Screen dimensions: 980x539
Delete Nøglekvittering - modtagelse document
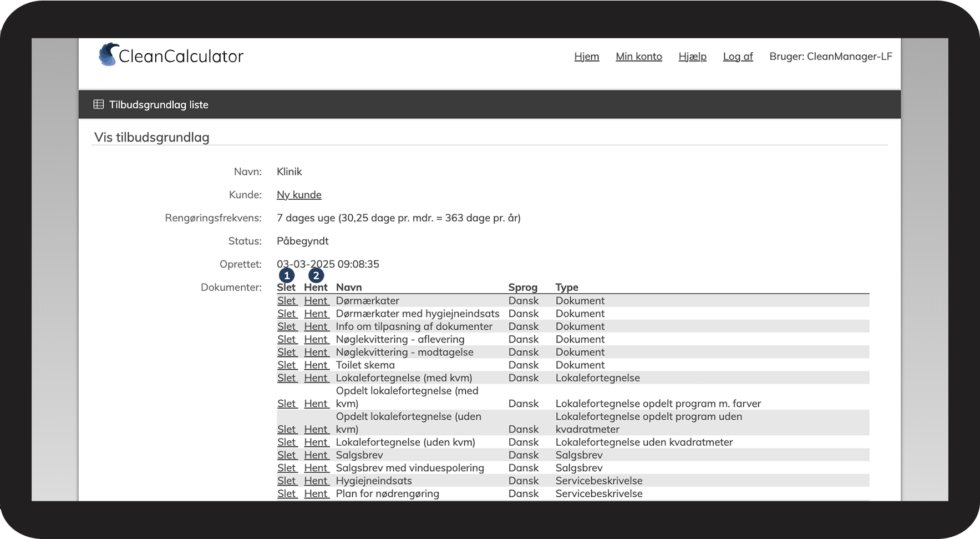point(287,352)
